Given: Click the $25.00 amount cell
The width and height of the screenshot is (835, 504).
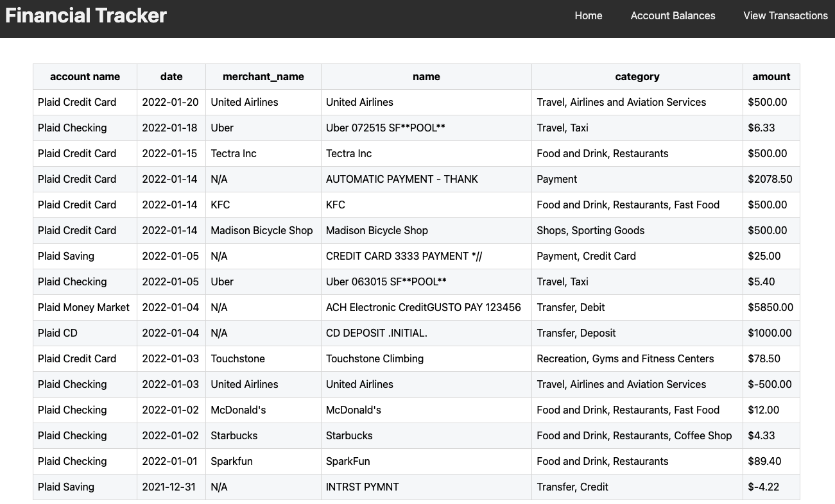Looking at the screenshot, I should [771, 256].
